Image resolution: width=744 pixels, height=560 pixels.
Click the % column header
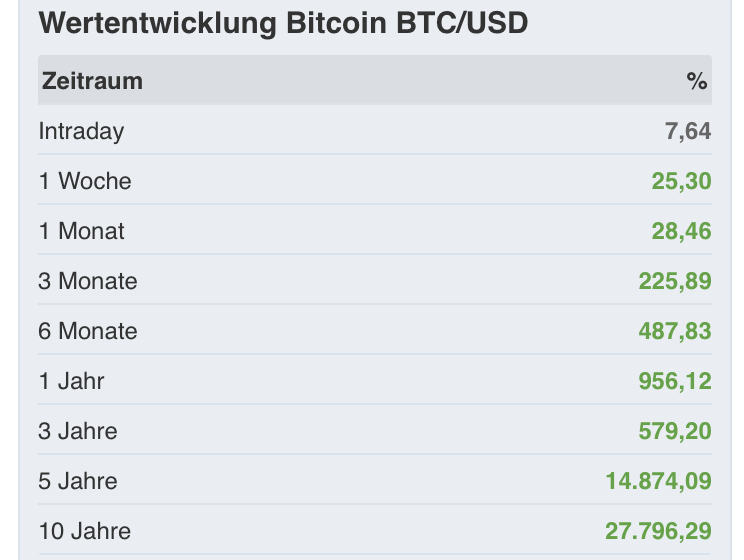[697, 81]
